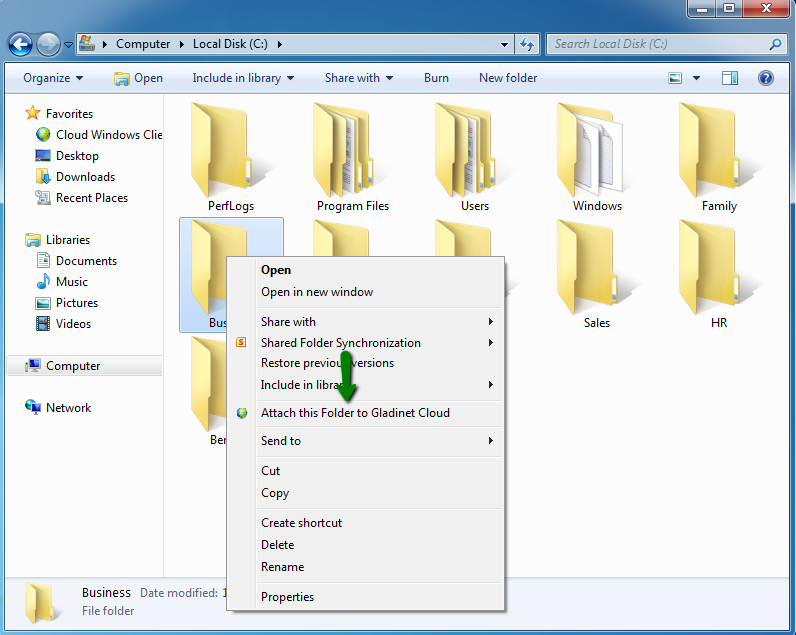Click Open in the toolbar

(x=139, y=78)
